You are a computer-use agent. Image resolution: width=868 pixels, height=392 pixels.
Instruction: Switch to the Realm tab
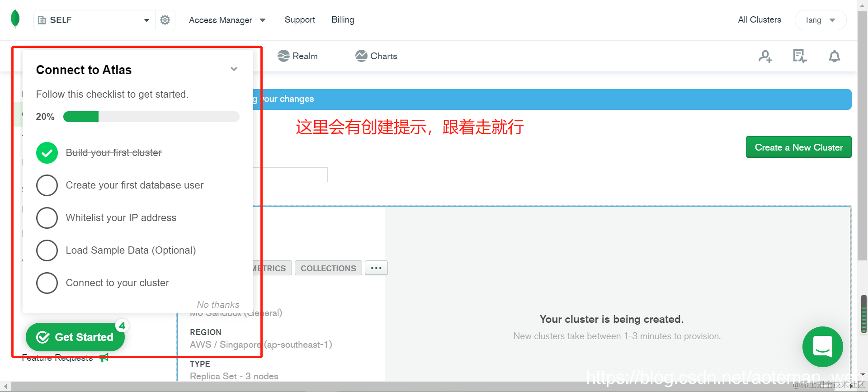tap(297, 56)
